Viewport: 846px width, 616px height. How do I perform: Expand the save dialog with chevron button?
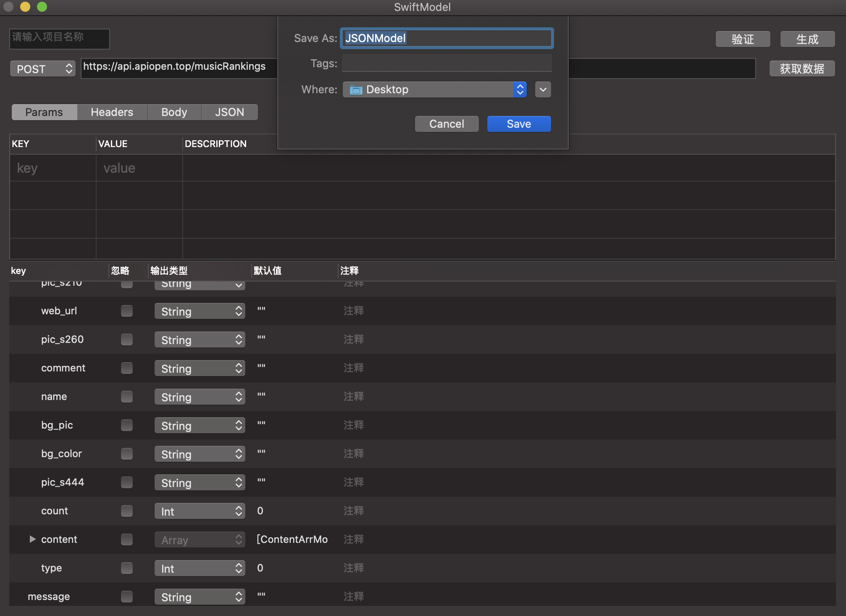[543, 90]
